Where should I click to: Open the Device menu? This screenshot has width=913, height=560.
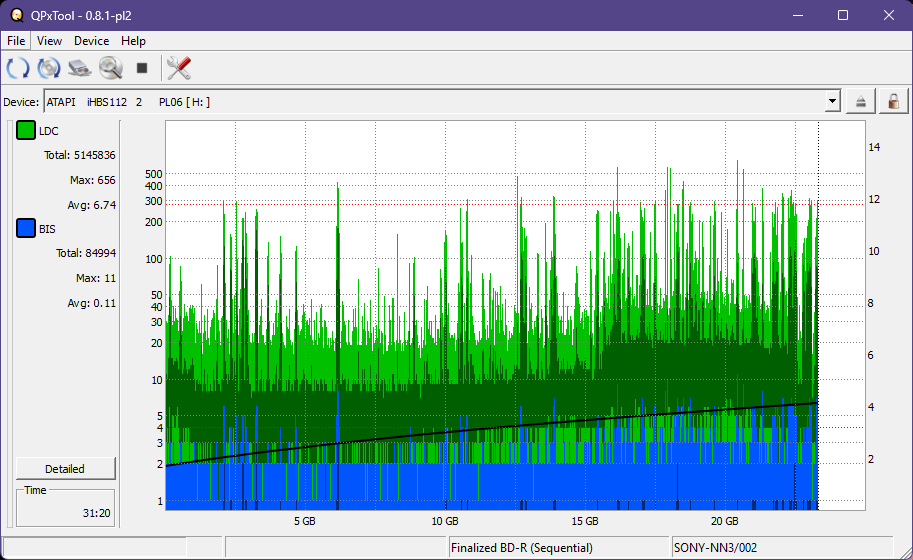tap(91, 41)
